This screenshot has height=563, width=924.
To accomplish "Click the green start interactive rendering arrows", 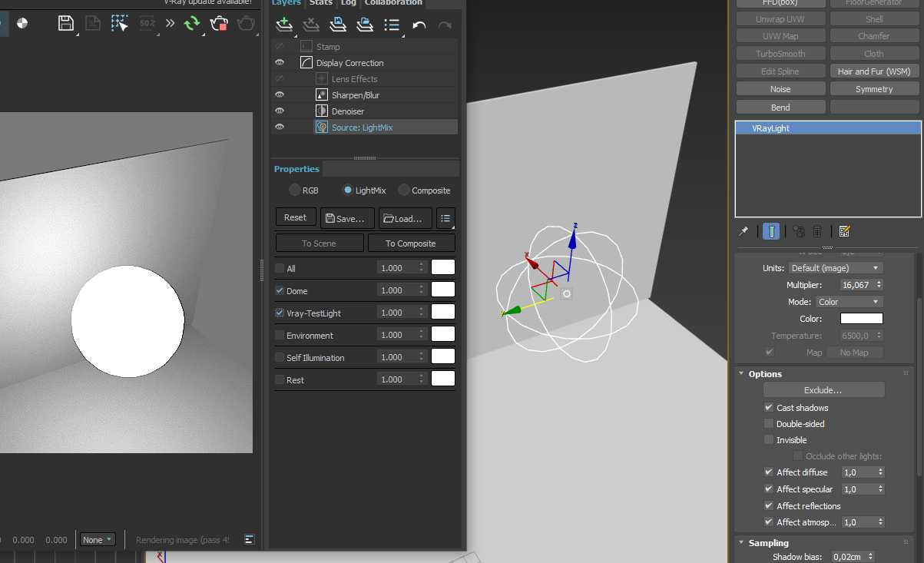I will click(191, 23).
